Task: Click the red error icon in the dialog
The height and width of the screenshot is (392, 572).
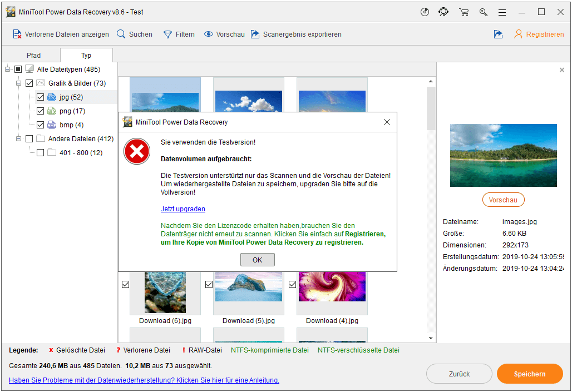Action: (137, 151)
